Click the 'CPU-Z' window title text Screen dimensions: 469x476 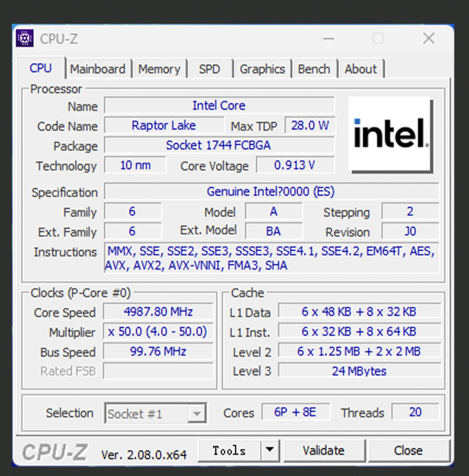click(59, 39)
